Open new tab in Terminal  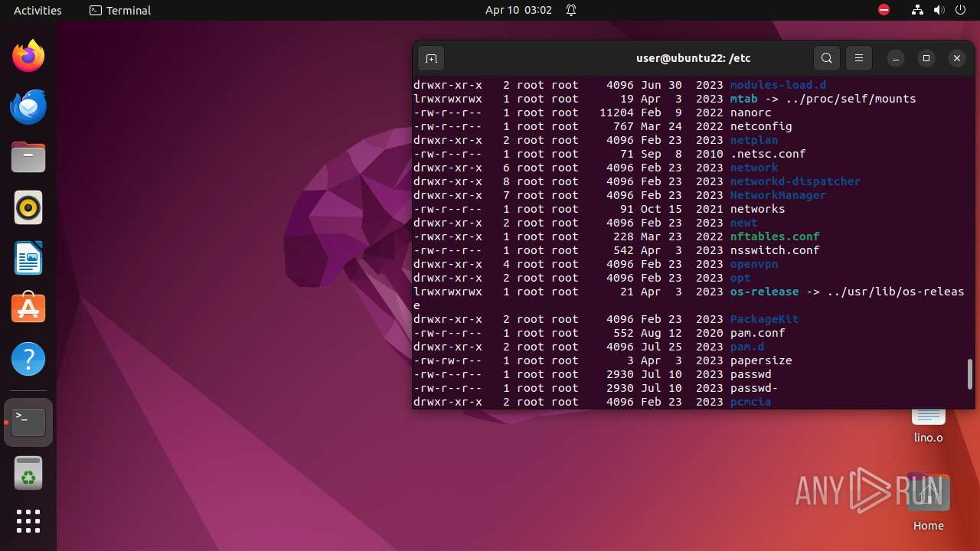tap(431, 58)
